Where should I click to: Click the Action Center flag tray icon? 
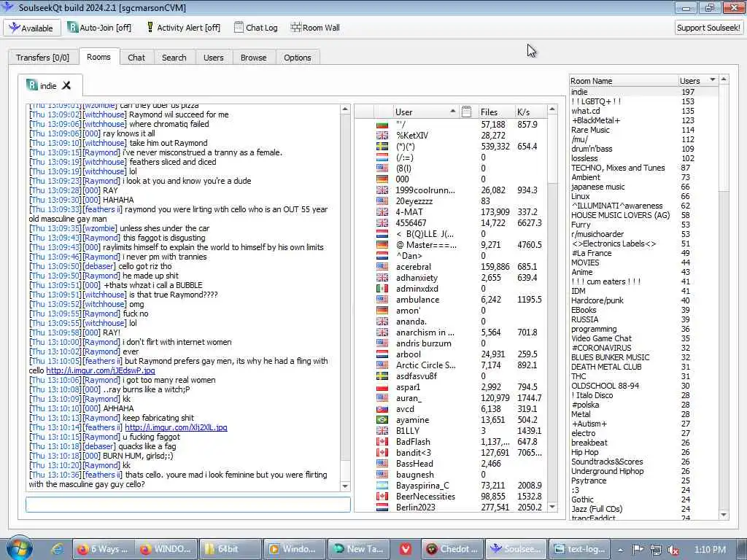click(x=638, y=550)
